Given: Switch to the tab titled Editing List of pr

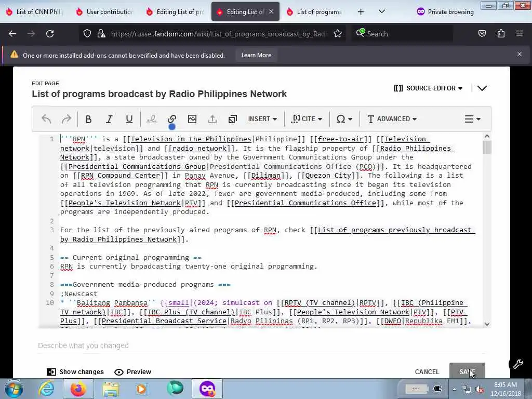Looking at the screenshot, I should [176, 12].
